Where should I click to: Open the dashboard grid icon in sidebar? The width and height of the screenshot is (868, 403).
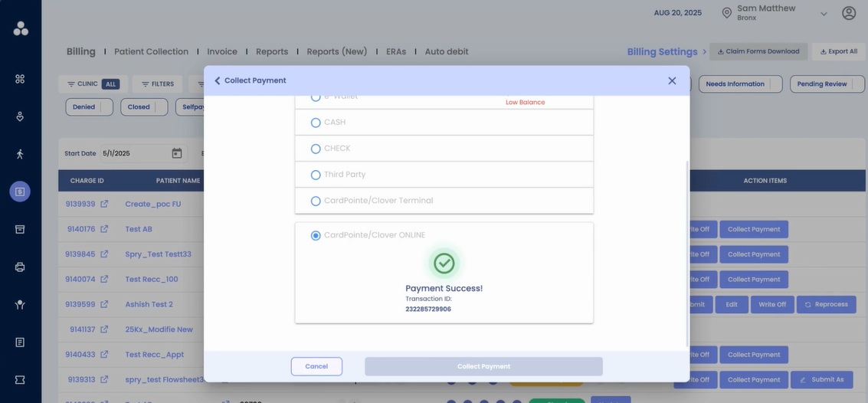20,79
